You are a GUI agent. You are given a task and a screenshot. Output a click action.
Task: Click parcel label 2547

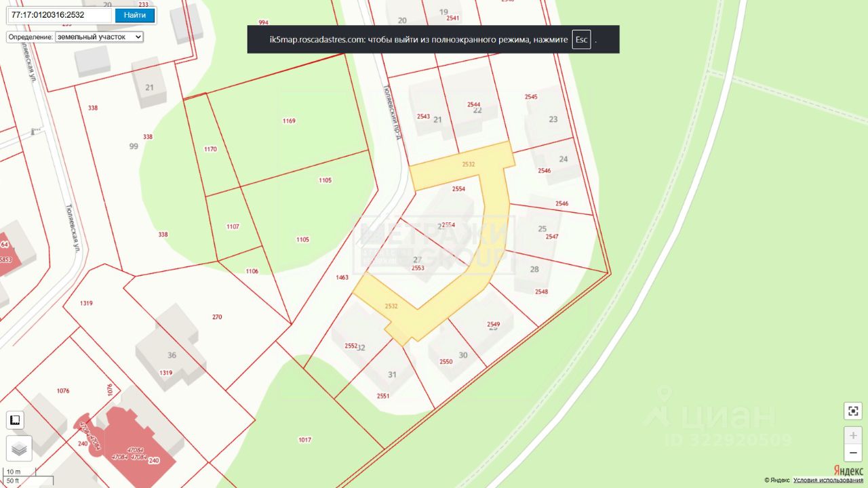pos(552,237)
